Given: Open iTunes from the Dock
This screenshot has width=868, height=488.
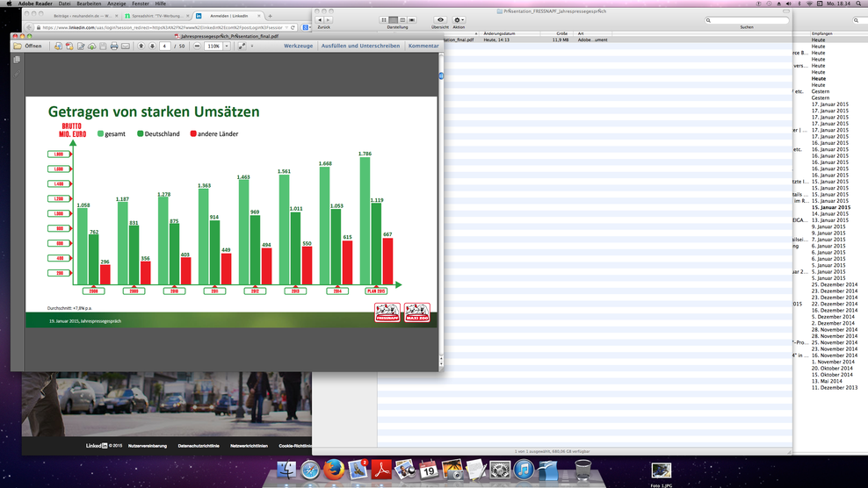Looking at the screenshot, I should (524, 470).
